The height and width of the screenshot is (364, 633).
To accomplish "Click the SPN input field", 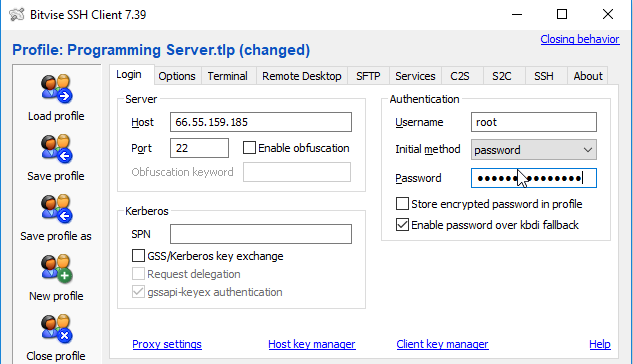I will (261, 234).
